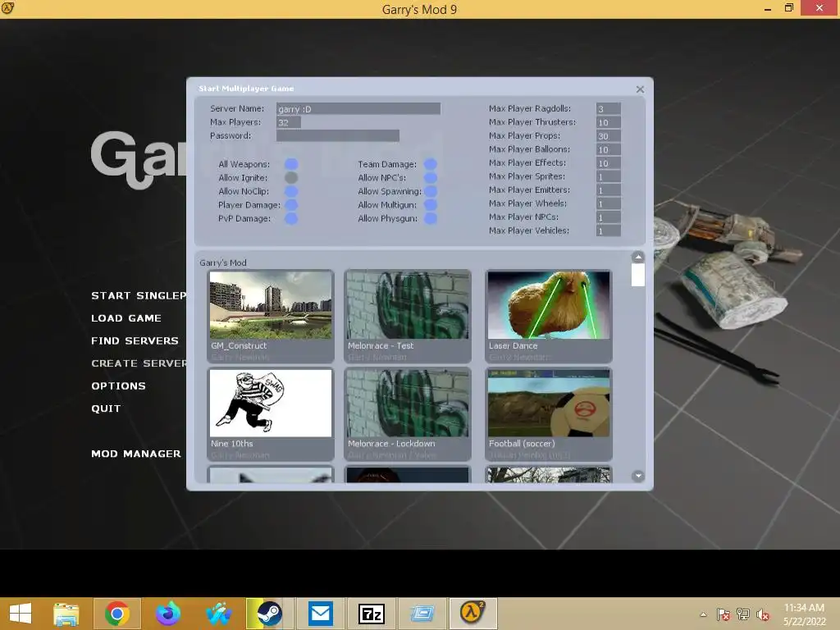Edit the Max Player NPCs value
The width and height of the screenshot is (840, 630).
[609, 217]
